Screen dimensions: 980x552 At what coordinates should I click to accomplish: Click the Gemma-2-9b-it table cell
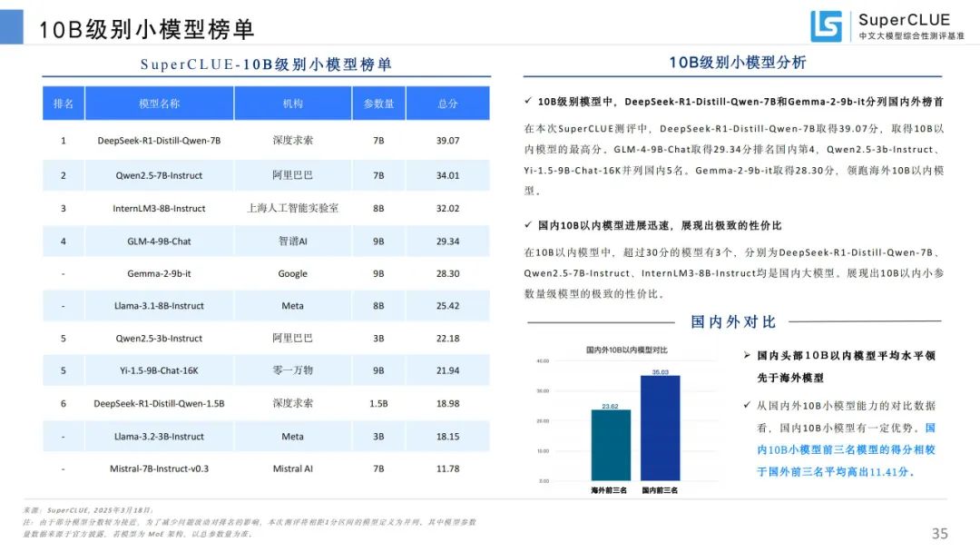click(159, 274)
